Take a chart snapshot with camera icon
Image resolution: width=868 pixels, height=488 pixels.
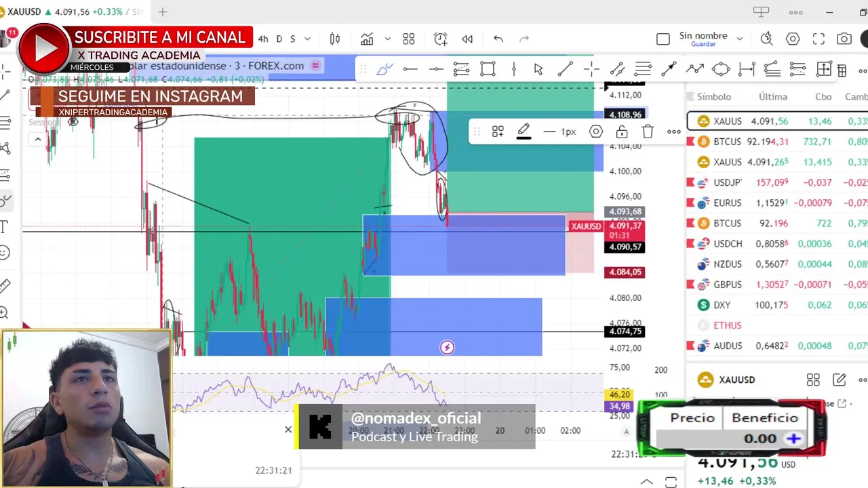point(844,39)
